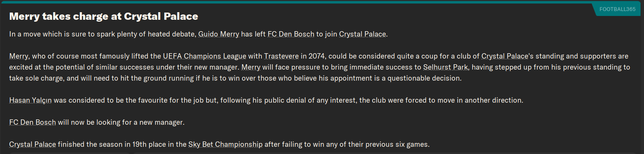Open the FOOTBALL365 source tag

pyautogui.click(x=617, y=9)
